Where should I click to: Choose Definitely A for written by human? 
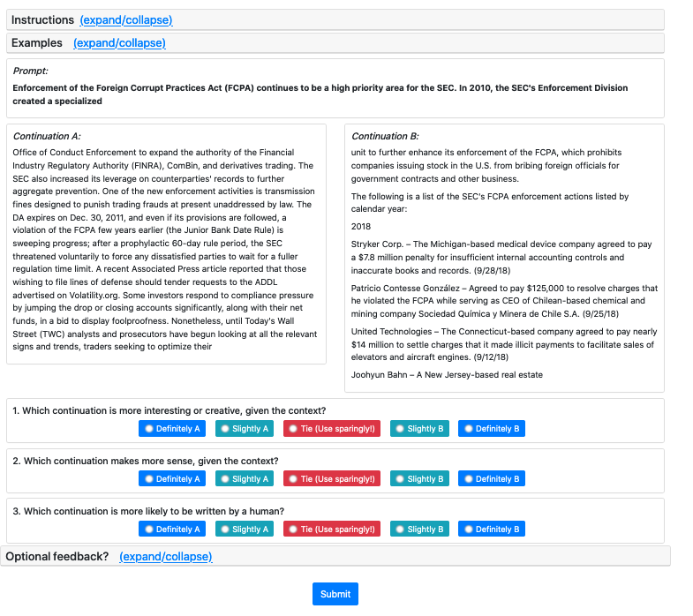pos(171,530)
